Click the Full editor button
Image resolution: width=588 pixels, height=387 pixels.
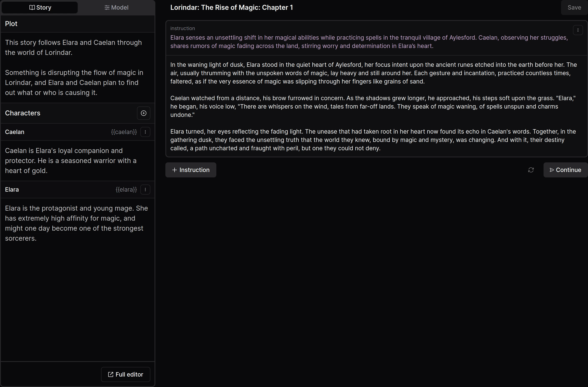click(x=125, y=374)
